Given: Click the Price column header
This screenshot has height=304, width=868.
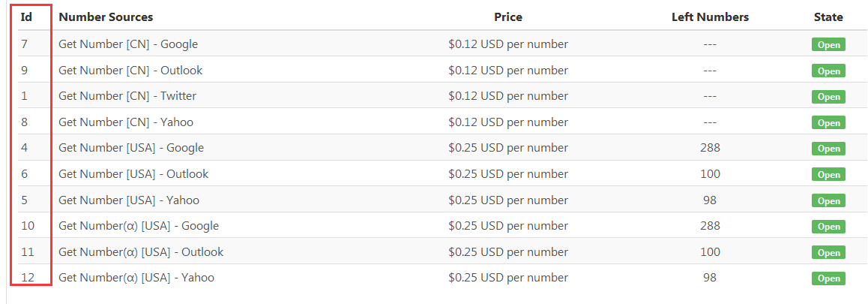Looking at the screenshot, I should click(x=508, y=17).
